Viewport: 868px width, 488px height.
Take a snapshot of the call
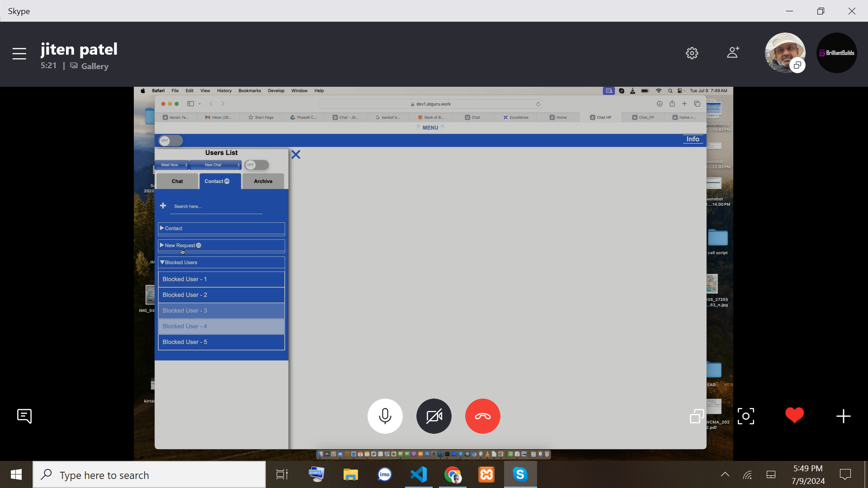point(745,416)
